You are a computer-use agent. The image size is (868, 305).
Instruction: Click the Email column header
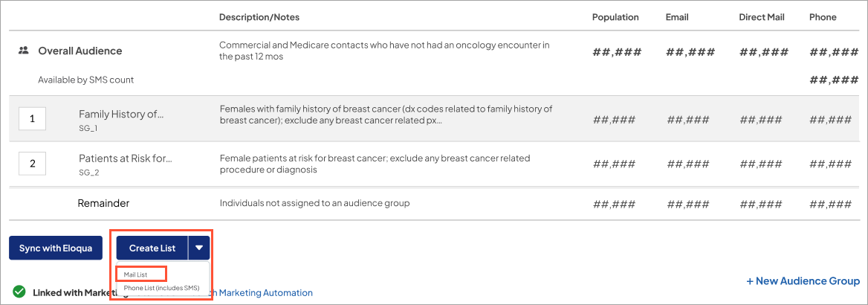click(677, 17)
